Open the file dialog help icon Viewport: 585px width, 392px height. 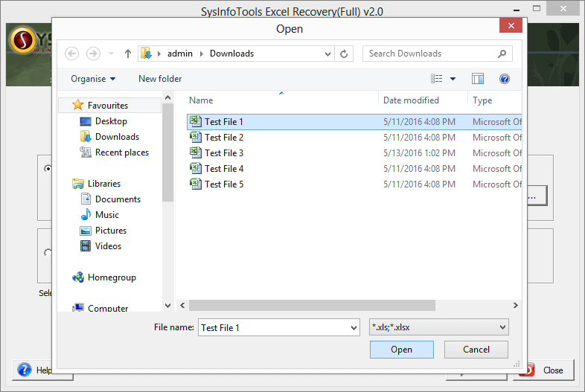click(x=504, y=79)
